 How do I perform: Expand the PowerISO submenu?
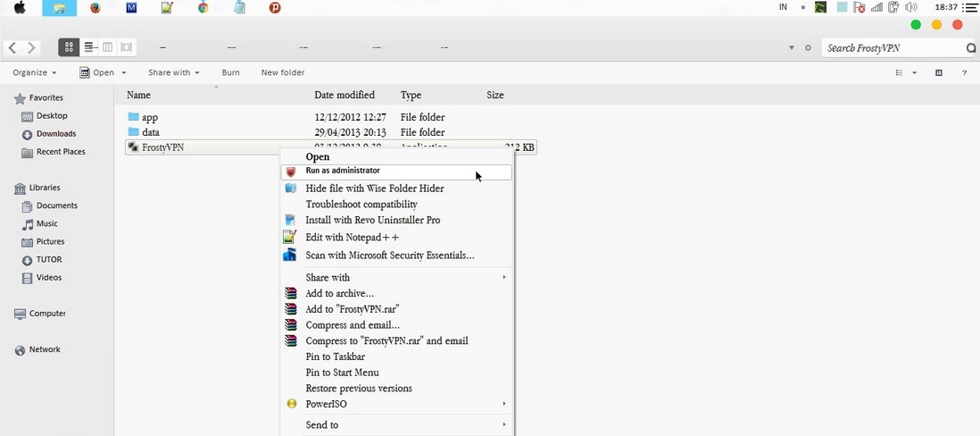pyautogui.click(x=397, y=404)
